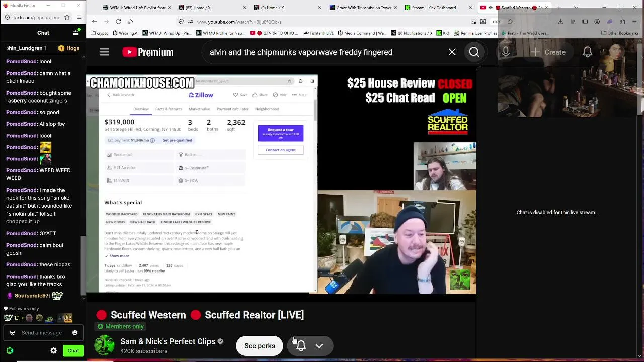Expand the subscription notification options chevron
644x362 pixels.
[319, 346]
